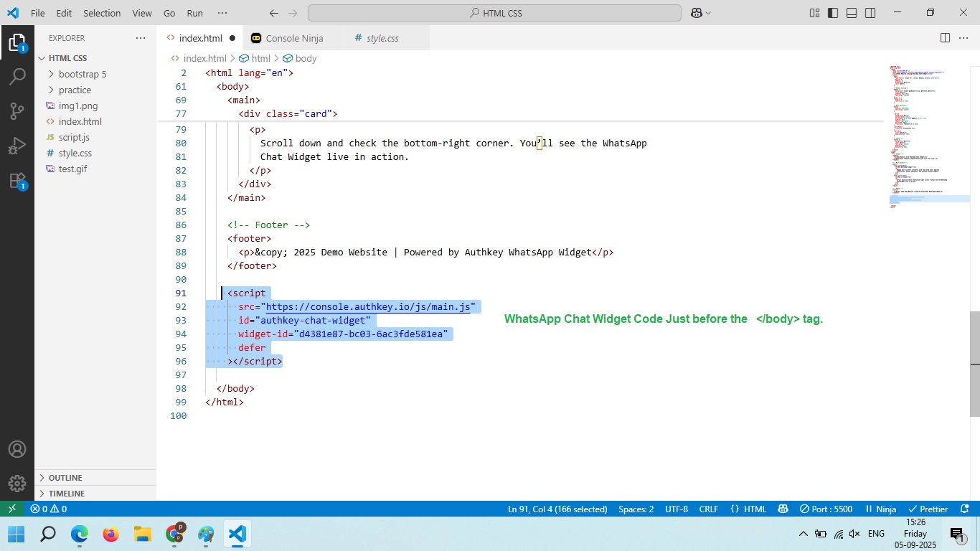Image resolution: width=980 pixels, height=551 pixels.
Task: Open Microsoft Edge from taskbar
Action: coord(79,534)
